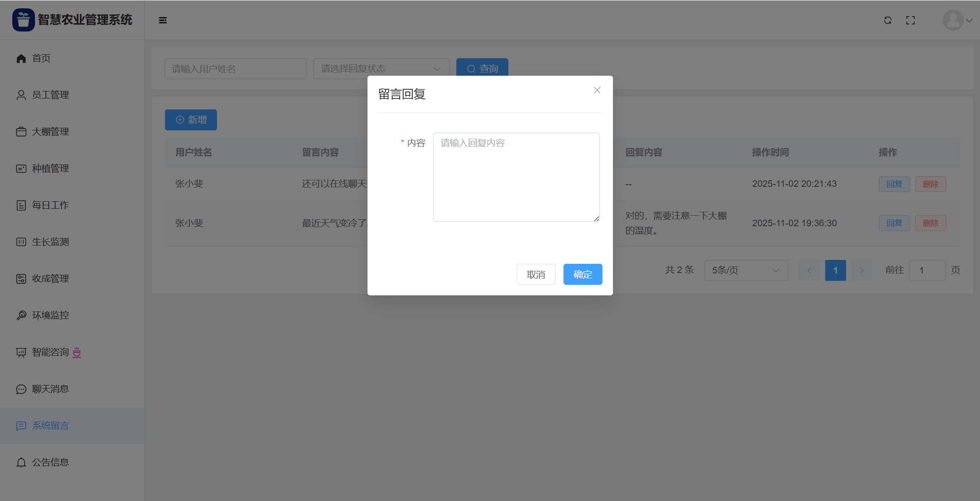Select 公告信息 from the sidebar

(x=50, y=462)
